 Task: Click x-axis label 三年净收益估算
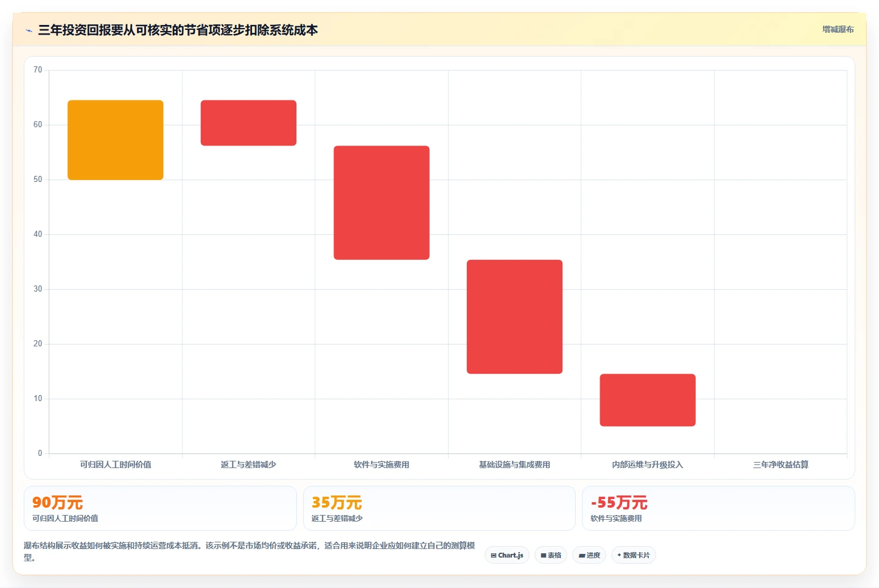tap(780, 464)
